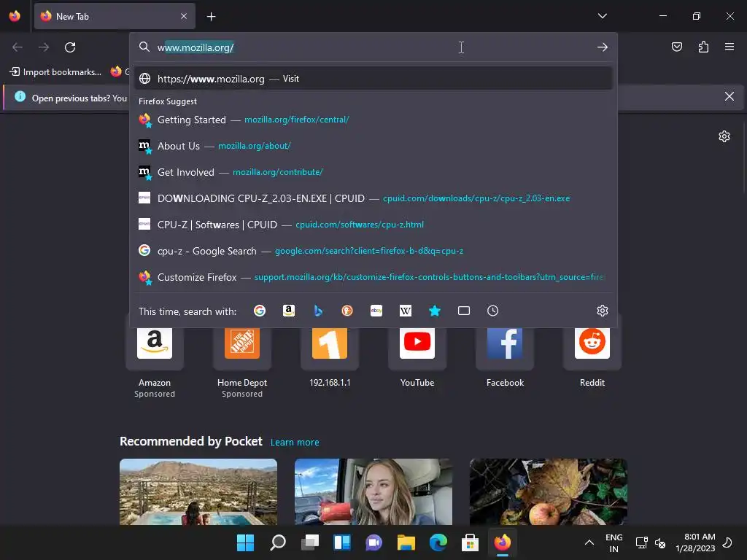Open File Explorer from taskbar
Viewport: 747px width, 560px height.
coord(406,542)
